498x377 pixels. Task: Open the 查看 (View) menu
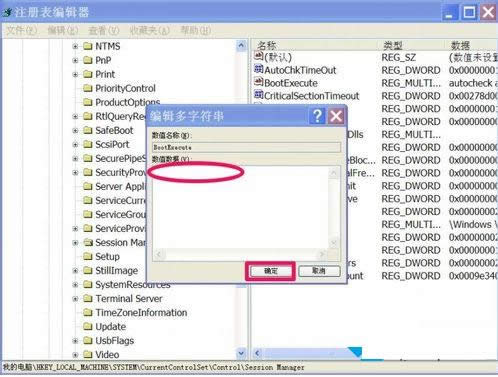(x=103, y=30)
